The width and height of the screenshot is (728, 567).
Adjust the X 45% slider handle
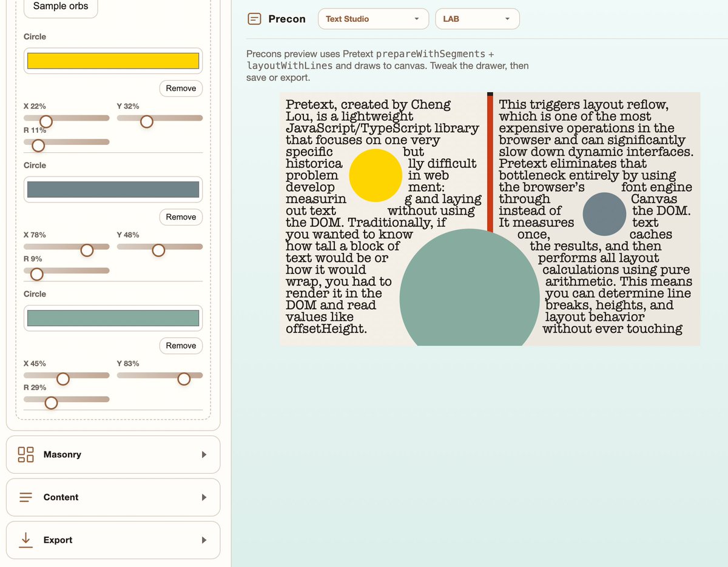[x=62, y=379]
